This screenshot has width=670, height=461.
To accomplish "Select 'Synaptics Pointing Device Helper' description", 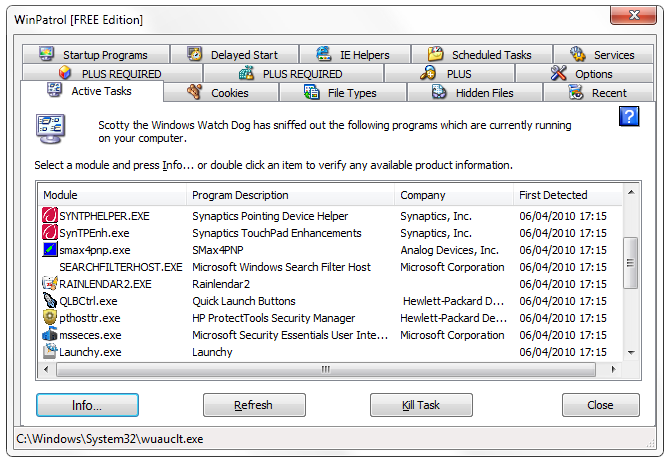I will 270,216.
